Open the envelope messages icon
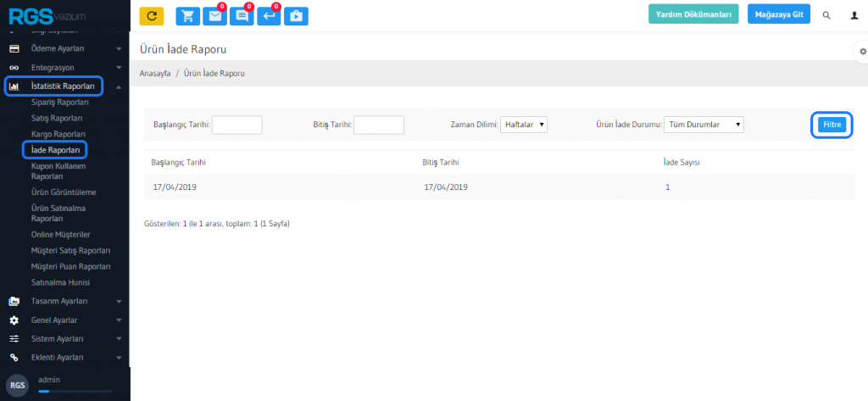868x401 pixels. coord(215,15)
